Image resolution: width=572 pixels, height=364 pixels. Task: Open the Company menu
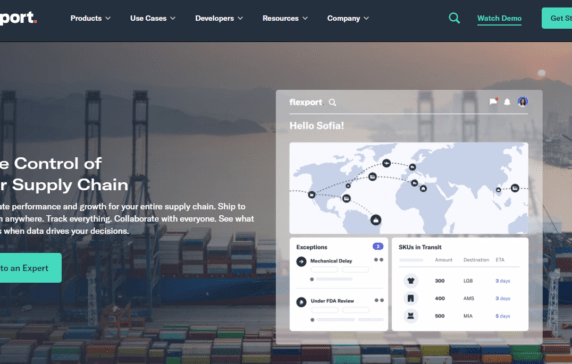[x=348, y=18]
